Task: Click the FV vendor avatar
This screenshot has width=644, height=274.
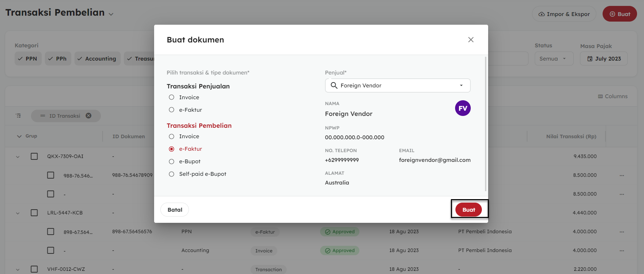Action: [462, 108]
